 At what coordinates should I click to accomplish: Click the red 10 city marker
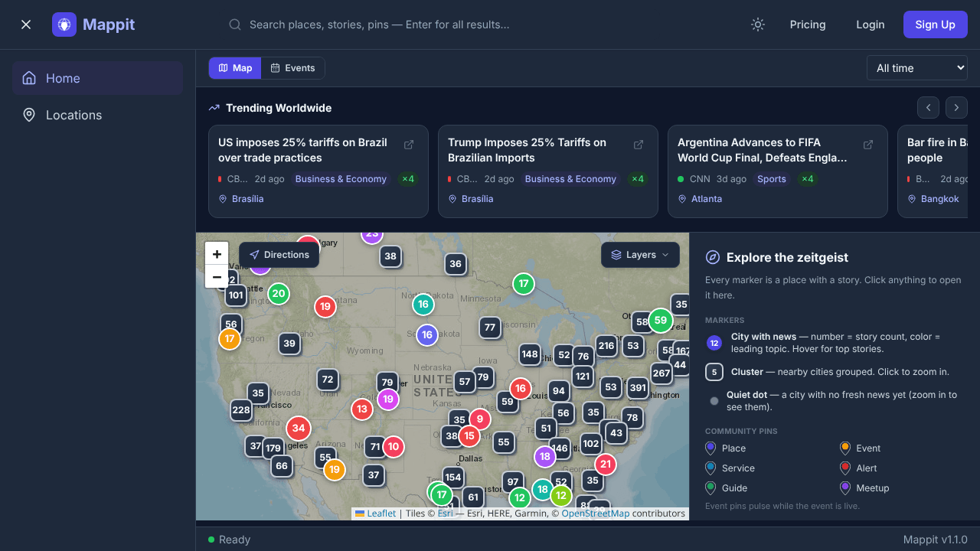coord(393,447)
